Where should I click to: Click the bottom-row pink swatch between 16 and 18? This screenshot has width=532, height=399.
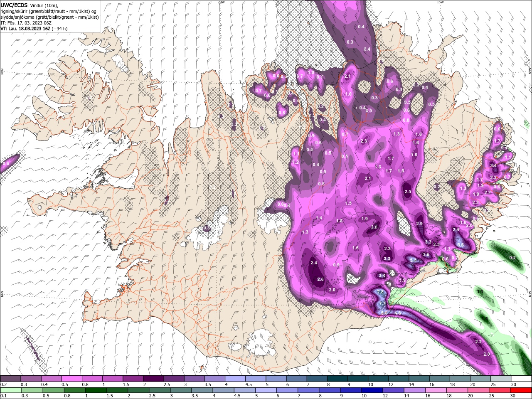point(436,390)
